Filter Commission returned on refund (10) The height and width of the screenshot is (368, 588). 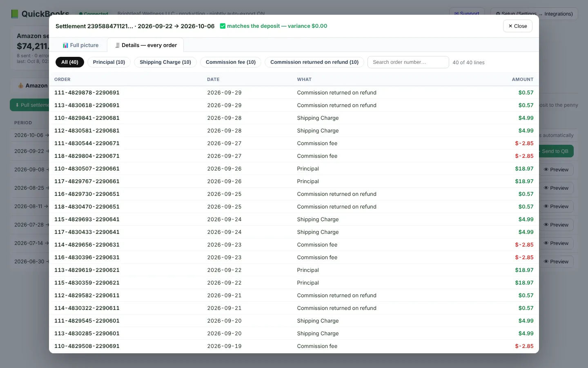pos(314,62)
